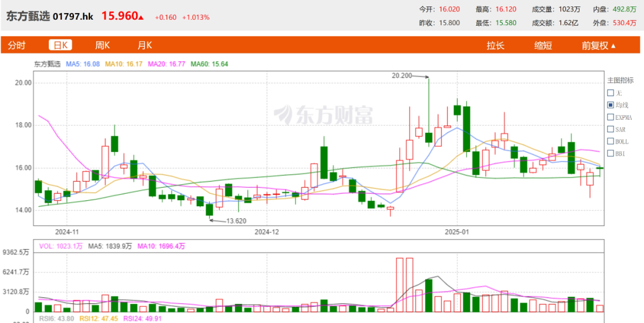Click the 14.00 price axis label
The height and width of the screenshot is (323, 644).
pyautogui.click(x=23, y=210)
